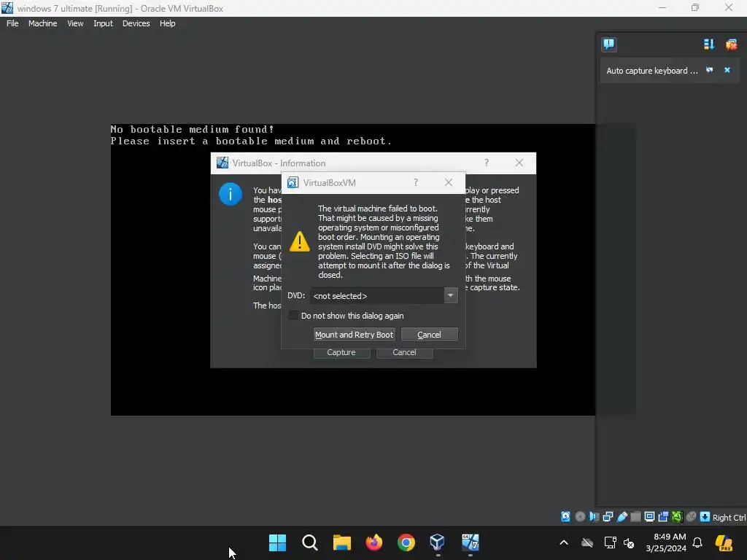This screenshot has width=747, height=560.
Task: Click the network adapters status icon
Action: tap(608, 517)
